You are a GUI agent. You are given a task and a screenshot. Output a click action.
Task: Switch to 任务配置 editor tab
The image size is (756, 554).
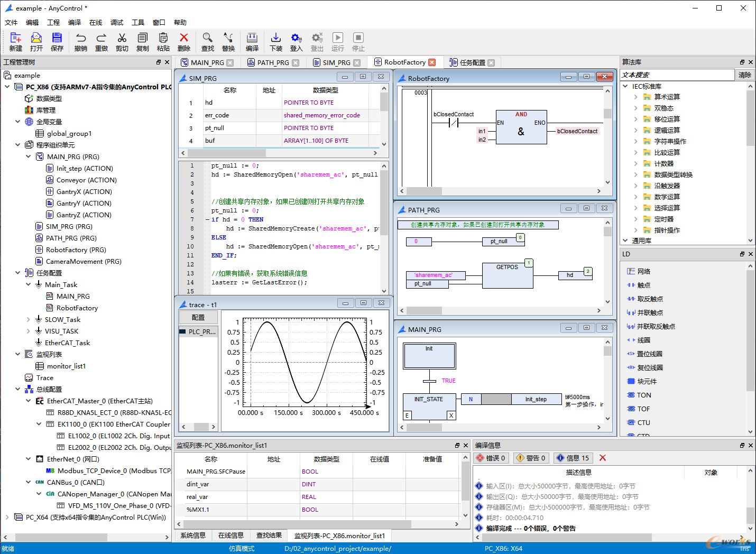pyautogui.click(x=472, y=62)
